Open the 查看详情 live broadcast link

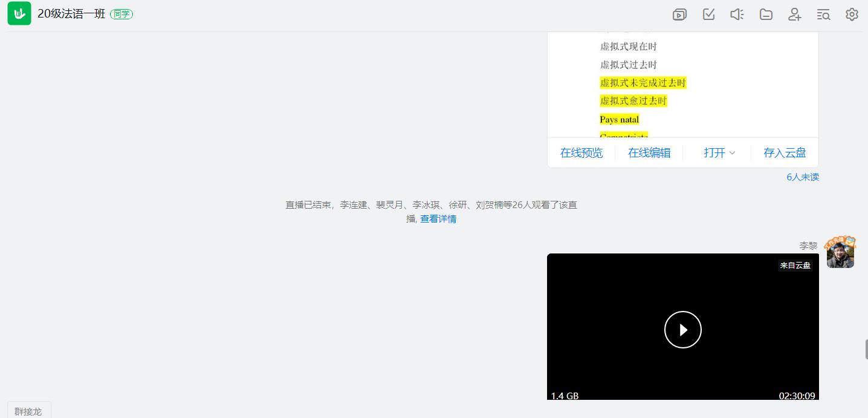click(x=438, y=219)
